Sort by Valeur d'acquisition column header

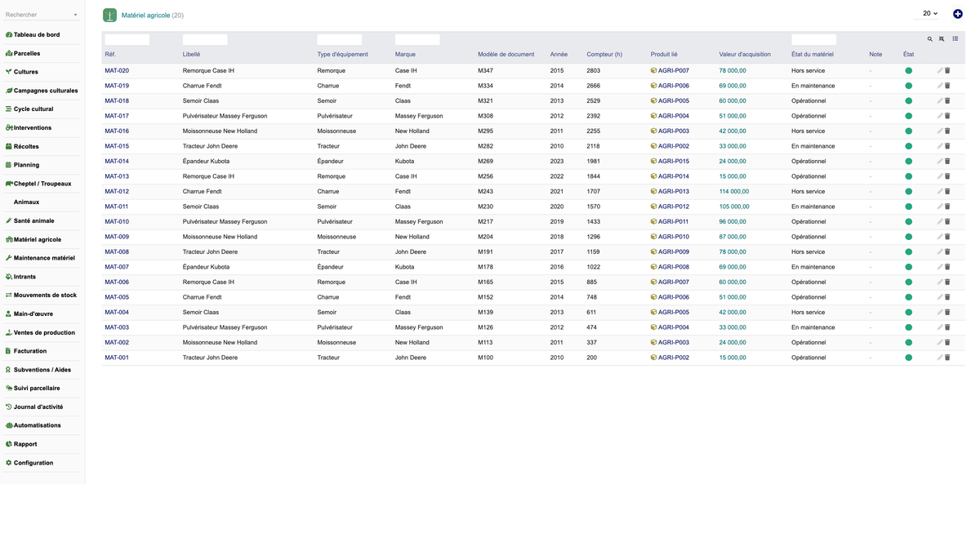745,55
